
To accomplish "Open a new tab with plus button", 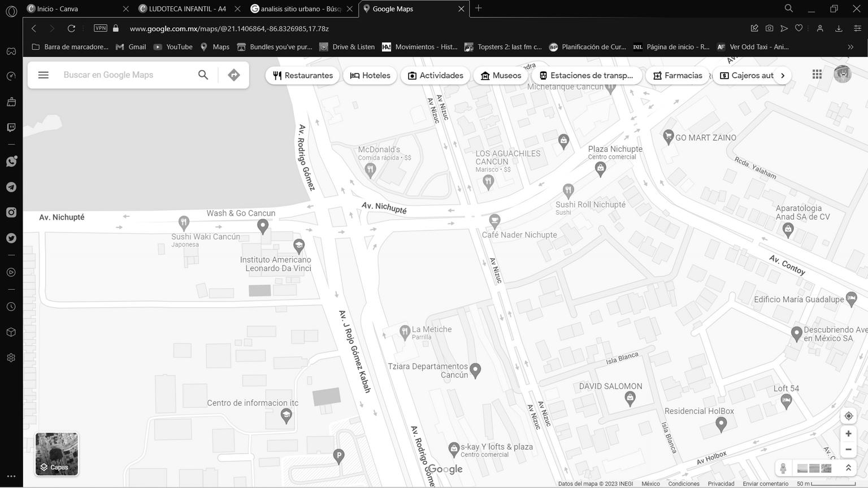I will click(x=479, y=8).
